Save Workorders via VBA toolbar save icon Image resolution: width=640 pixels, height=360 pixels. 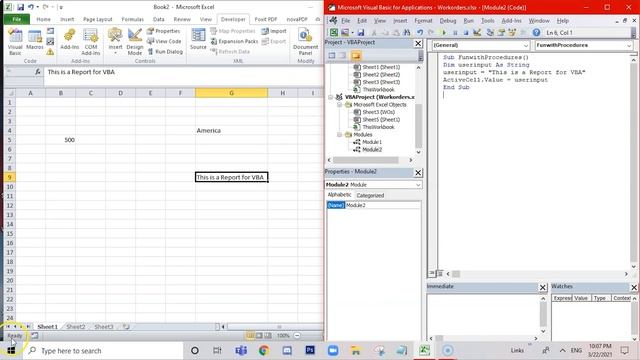pos(361,33)
